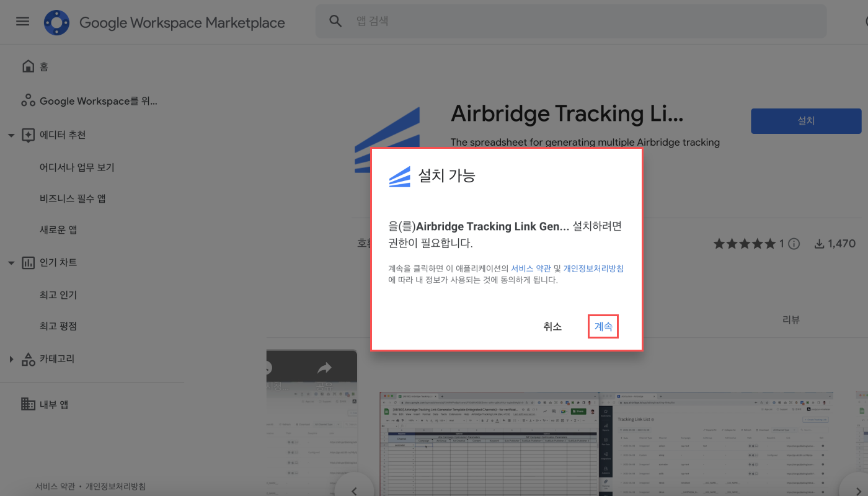
Task: Click the 인기 차트 bar chart icon
Action: coord(28,263)
